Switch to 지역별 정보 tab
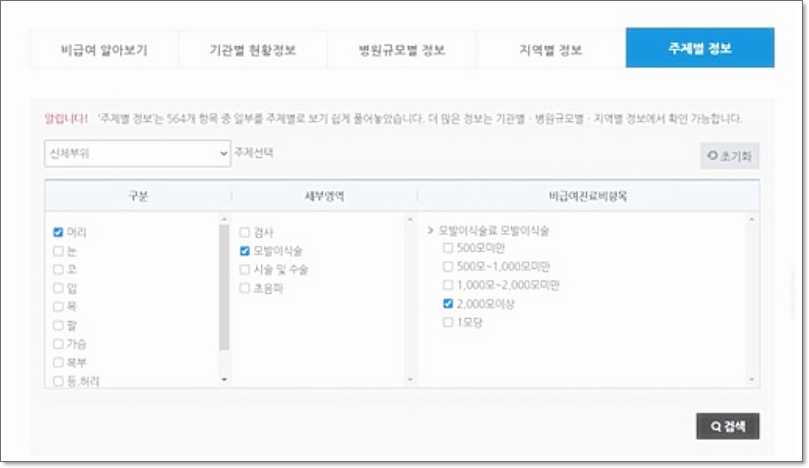 pos(551,49)
